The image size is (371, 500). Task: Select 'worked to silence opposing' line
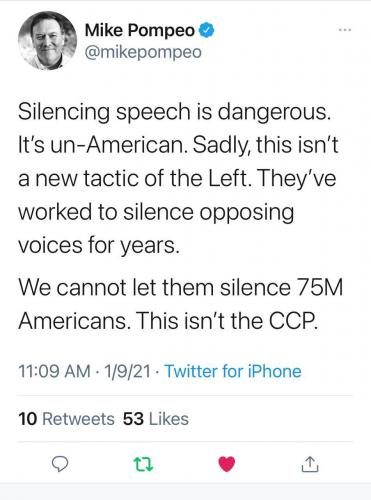coord(156,212)
